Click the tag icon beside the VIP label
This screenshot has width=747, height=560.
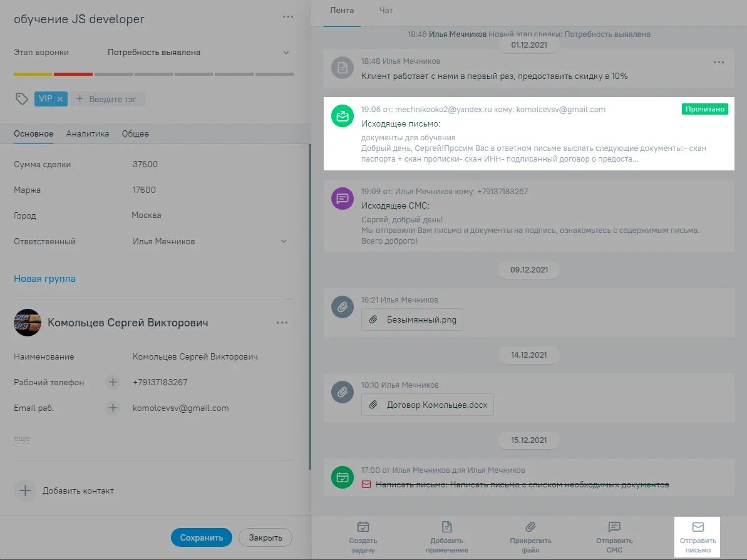pyautogui.click(x=21, y=98)
